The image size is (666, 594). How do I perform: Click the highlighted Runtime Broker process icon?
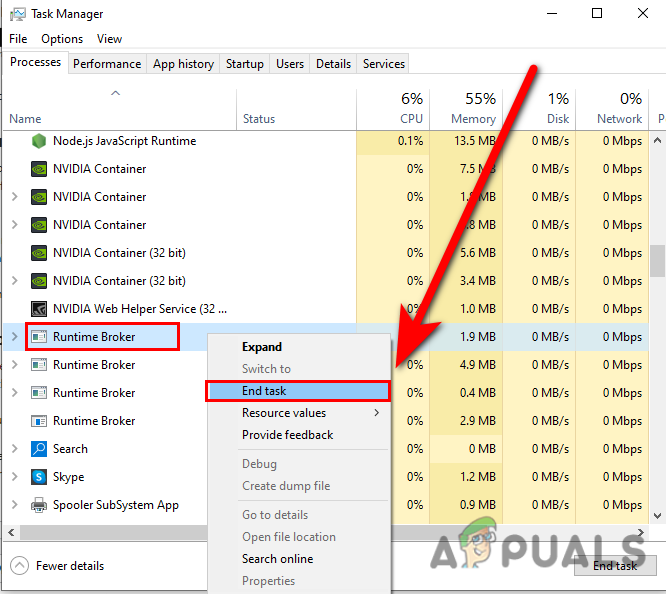click(x=39, y=337)
